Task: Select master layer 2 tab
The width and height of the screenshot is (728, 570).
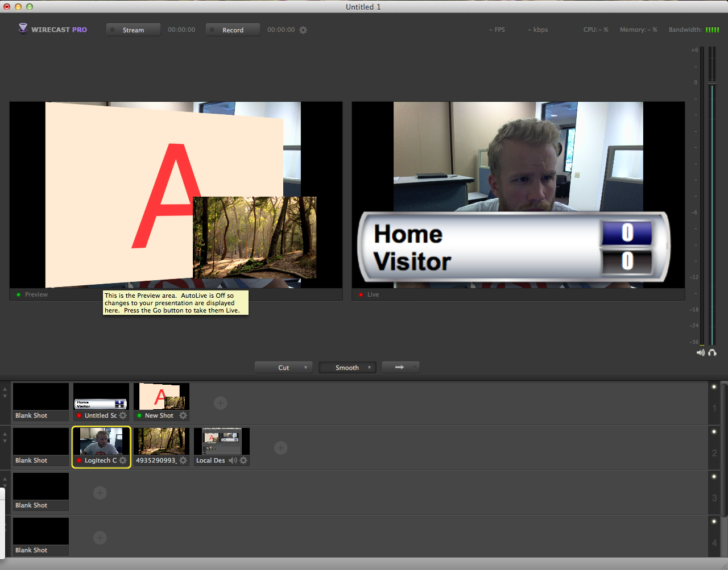Action: [x=714, y=453]
